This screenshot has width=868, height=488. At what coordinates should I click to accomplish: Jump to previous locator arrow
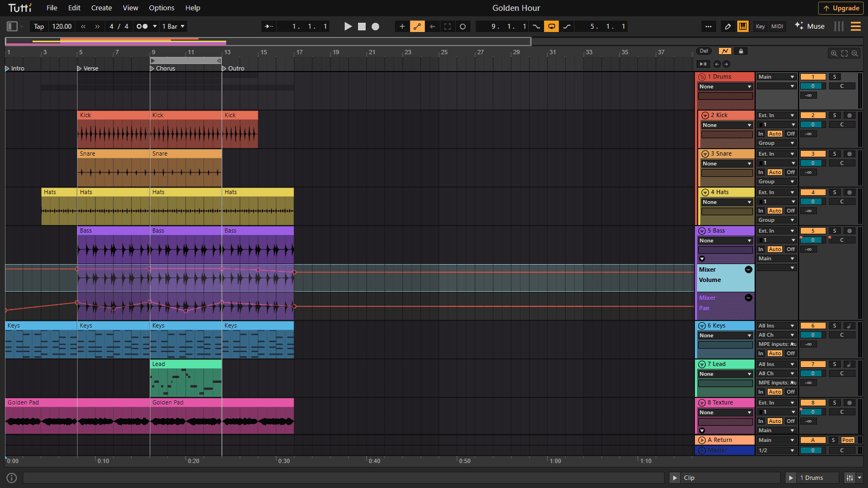pyautogui.click(x=717, y=64)
